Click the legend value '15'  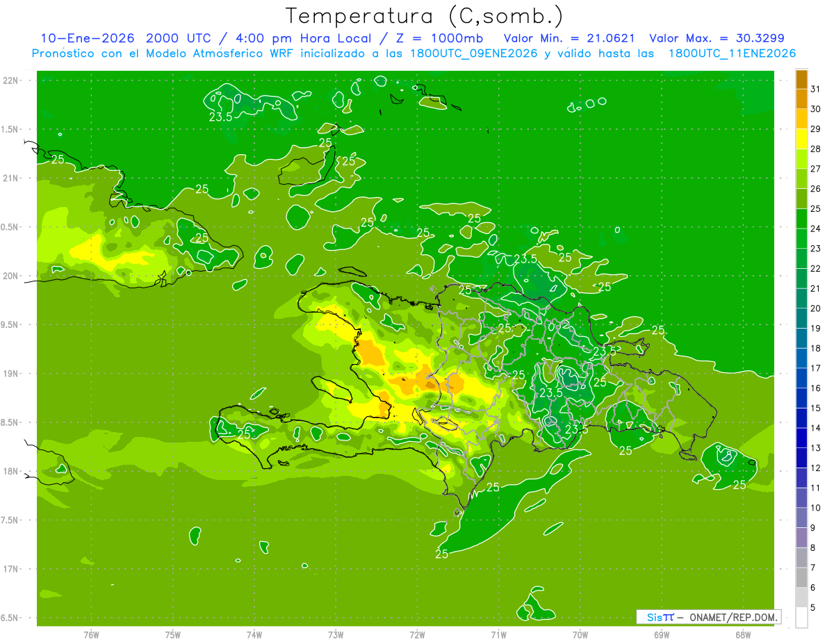tap(816, 408)
